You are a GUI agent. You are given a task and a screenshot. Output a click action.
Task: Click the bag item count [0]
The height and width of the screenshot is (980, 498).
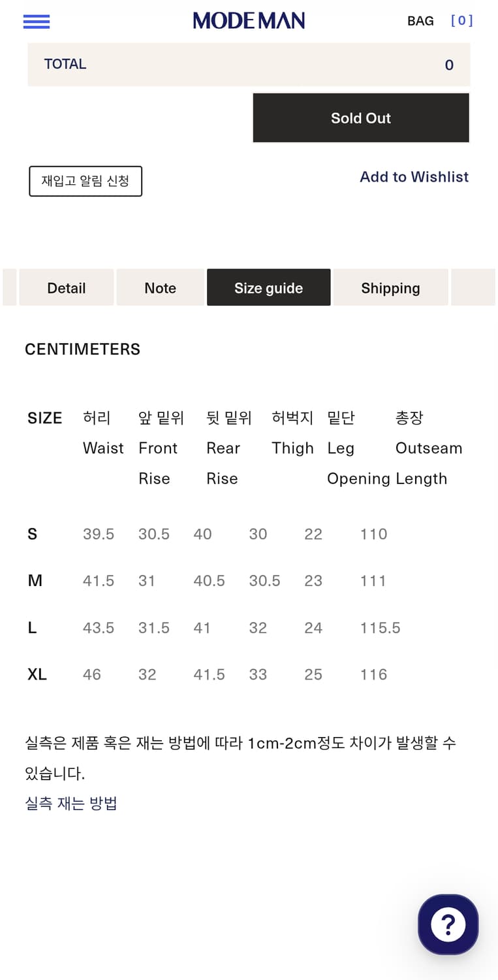461,21
